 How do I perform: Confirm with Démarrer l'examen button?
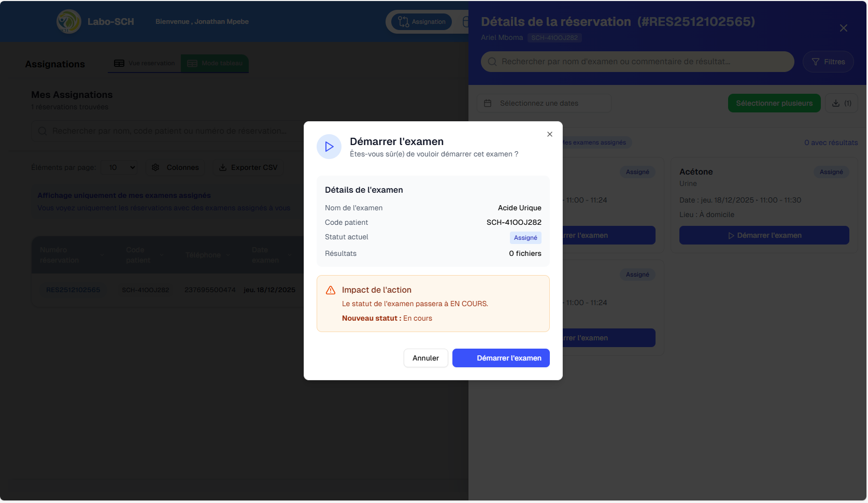[501, 358]
